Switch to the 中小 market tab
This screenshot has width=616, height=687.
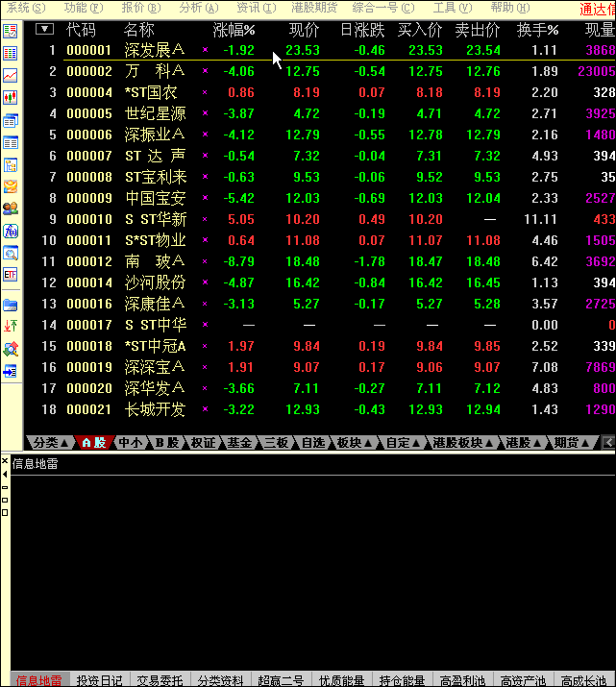click(131, 443)
